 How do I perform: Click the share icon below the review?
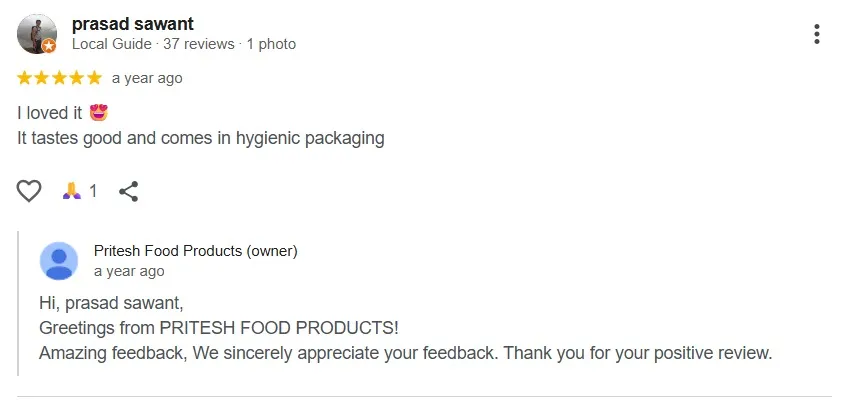[128, 191]
